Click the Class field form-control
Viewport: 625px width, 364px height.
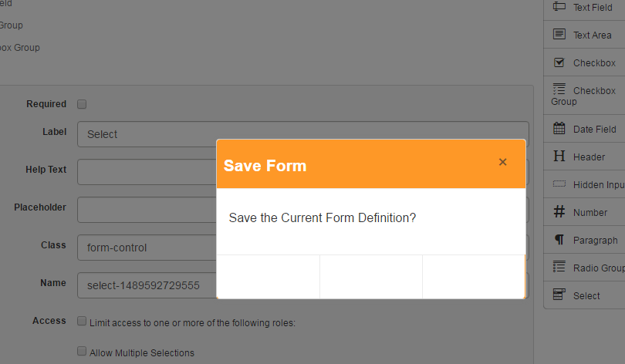coord(147,248)
